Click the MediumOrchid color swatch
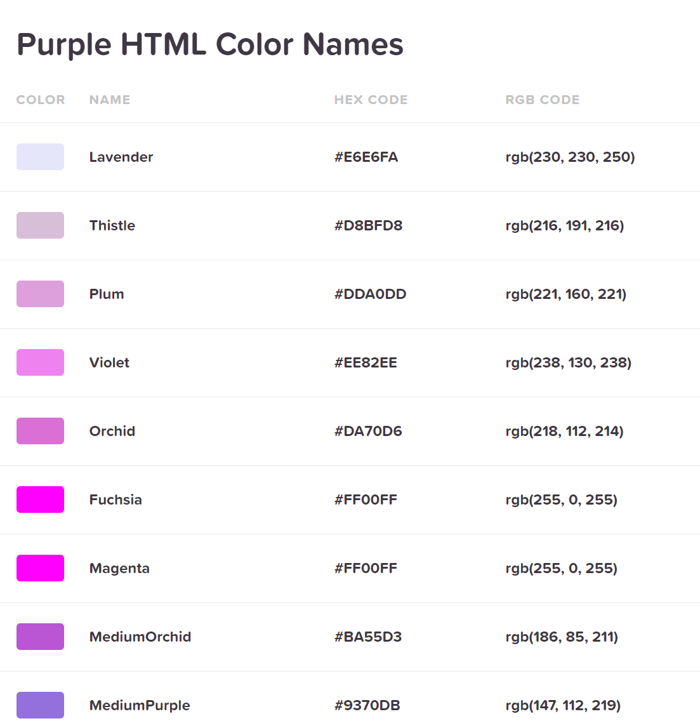The image size is (700, 728). click(x=41, y=637)
